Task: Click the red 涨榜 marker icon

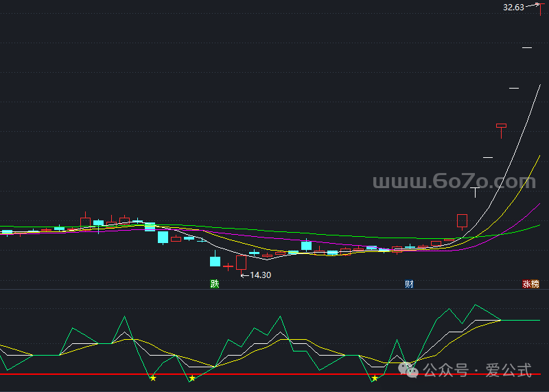Action: coord(530,284)
